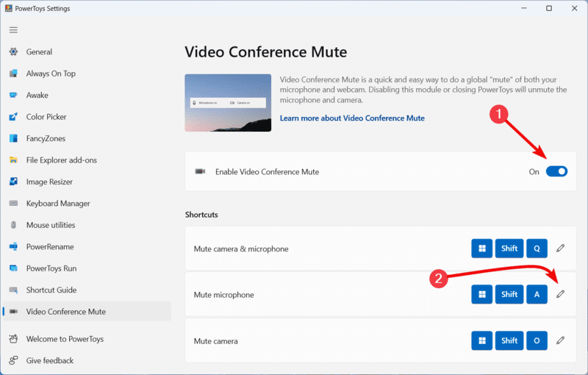Click the Mouse utilities label

click(x=51, y=225)
